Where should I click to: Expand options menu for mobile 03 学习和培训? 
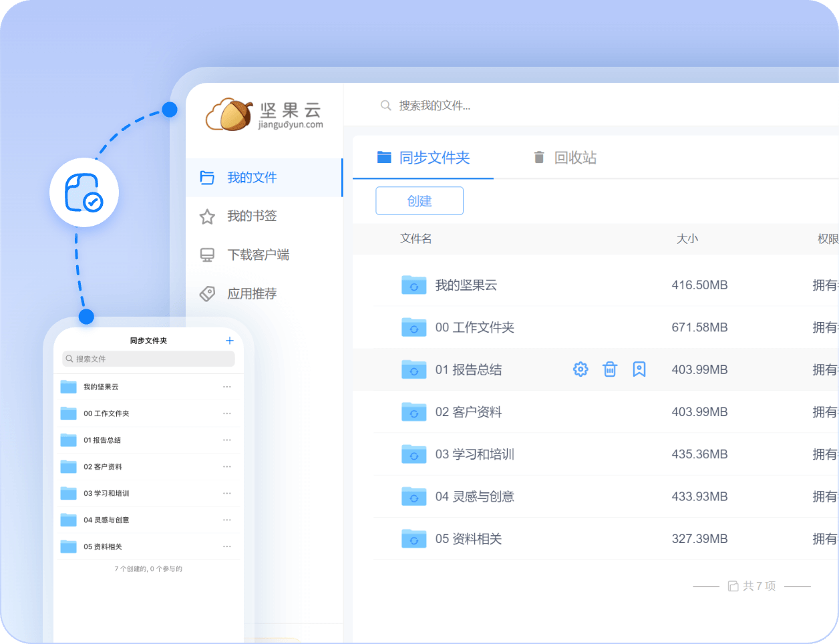click(227, 493)
